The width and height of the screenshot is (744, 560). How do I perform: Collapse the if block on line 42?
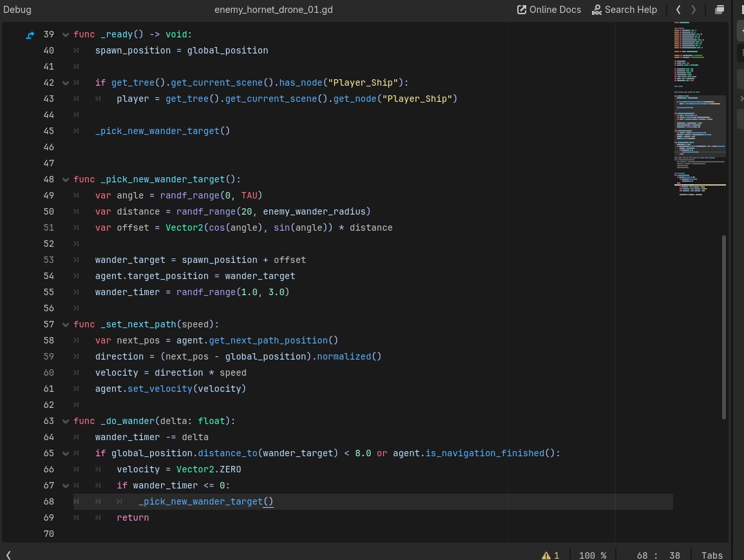[x=65, y=83]
